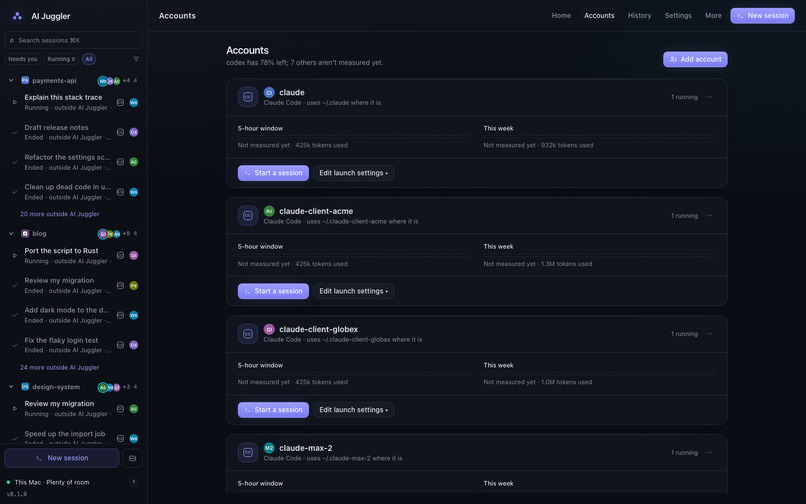This screenshot has height=504, width=806.
Task: Click the 5-hour window usage bar for claude
Action: click(354, 137)
